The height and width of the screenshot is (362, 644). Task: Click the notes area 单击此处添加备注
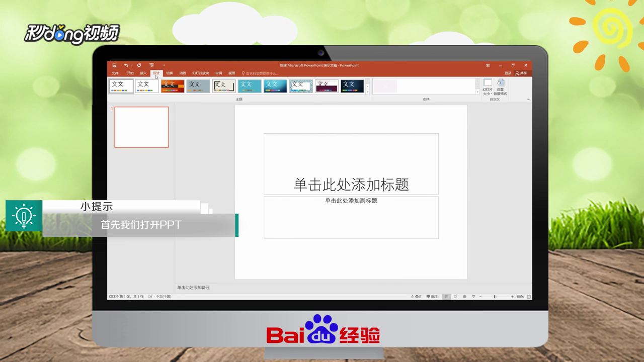coord(193,288)
